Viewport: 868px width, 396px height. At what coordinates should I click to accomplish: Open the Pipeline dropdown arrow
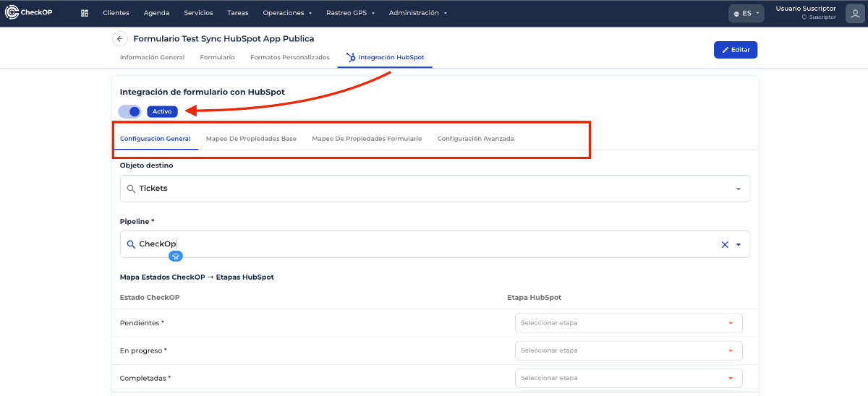point(739,244)
